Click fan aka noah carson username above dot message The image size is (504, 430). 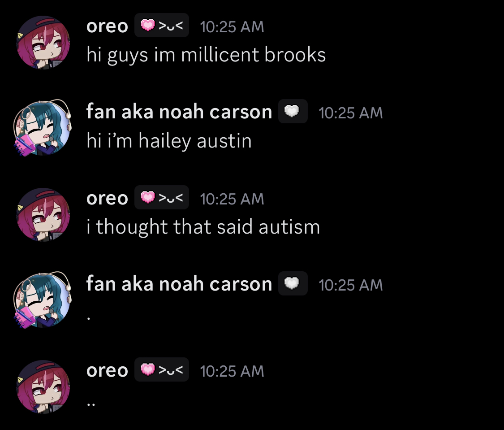[x=179, y=284]
